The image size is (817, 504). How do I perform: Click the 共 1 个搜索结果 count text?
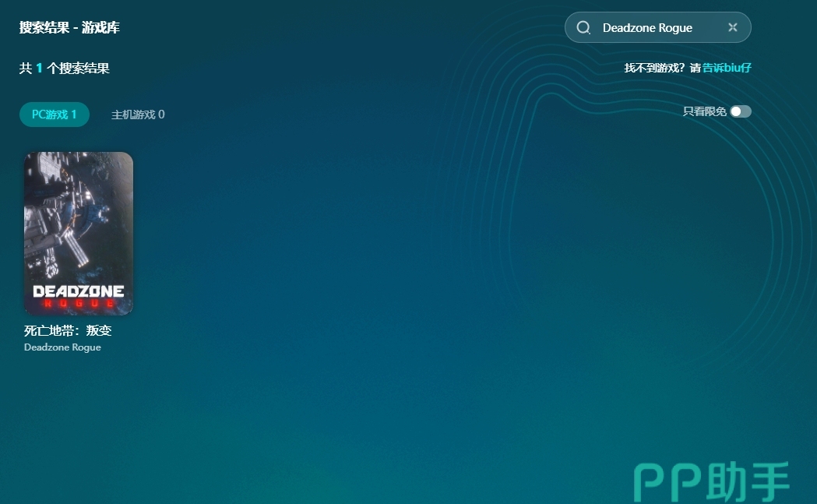tap(65, 69)
